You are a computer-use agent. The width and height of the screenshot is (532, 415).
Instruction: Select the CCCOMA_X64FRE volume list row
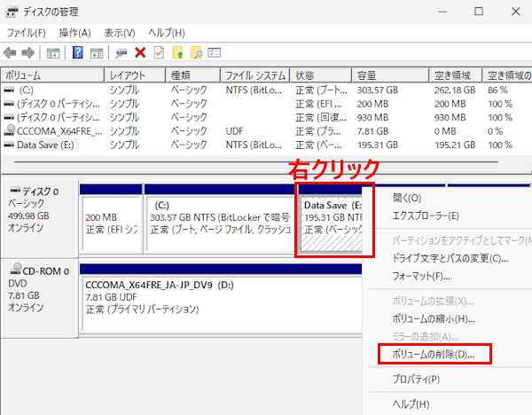coord(266,131)
